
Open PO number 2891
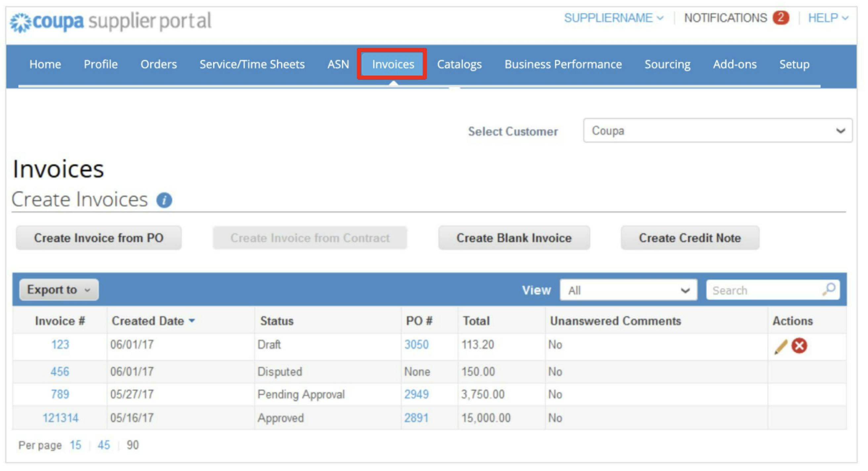[416, 418]
